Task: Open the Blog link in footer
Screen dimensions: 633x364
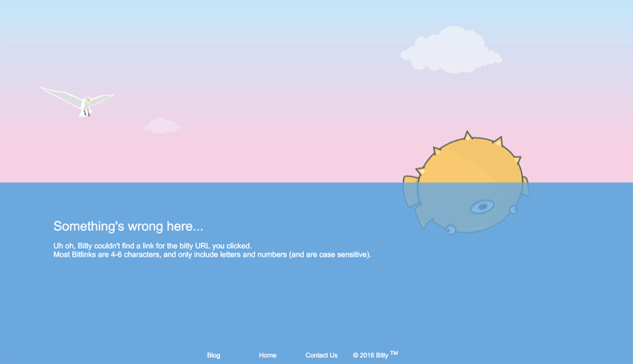Action: (213, 355)
